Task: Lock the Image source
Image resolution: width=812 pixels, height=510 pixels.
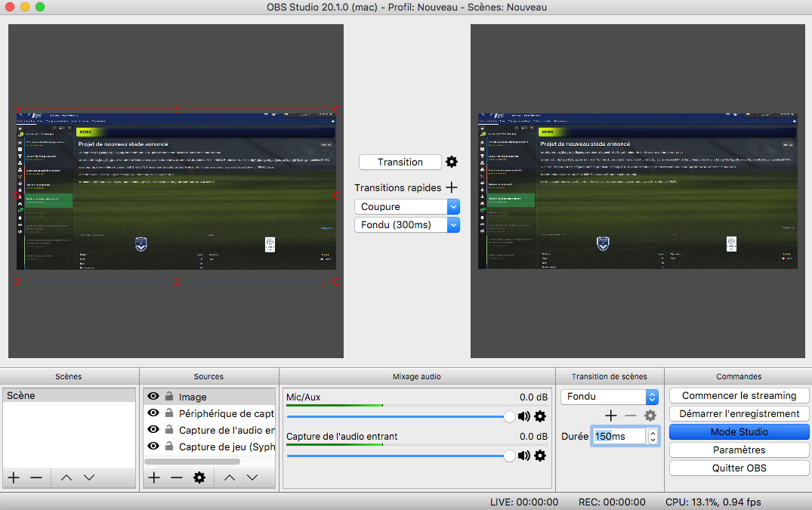Action: (169, 397)
